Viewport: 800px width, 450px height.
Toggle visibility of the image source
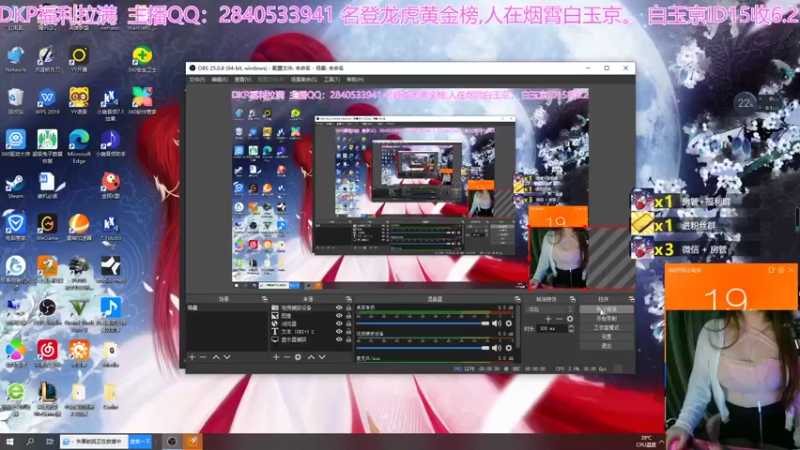tap(339, 316)
